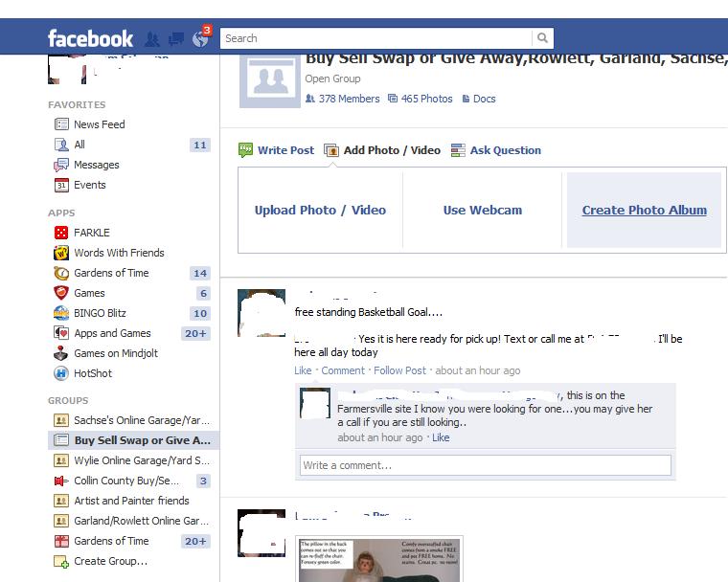Open the Messages sidebar item
The image size is (728, 582).
[97, 165]
